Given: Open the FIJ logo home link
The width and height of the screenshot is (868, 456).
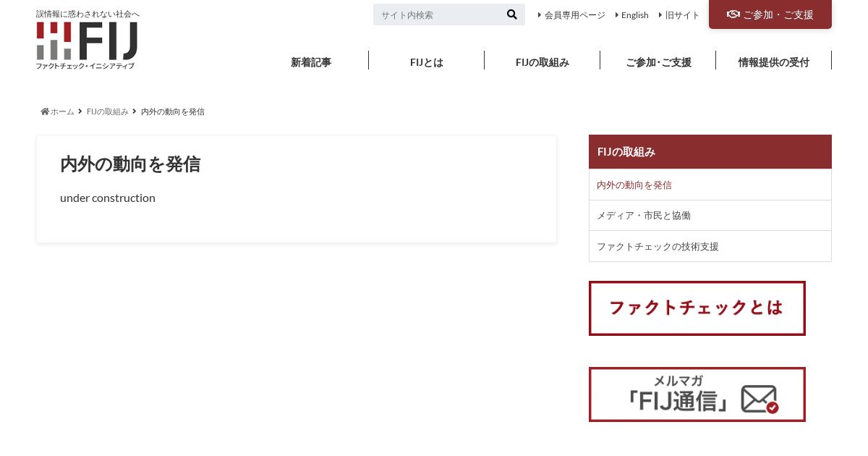Looking at the screenshot, I should (87, 45).
